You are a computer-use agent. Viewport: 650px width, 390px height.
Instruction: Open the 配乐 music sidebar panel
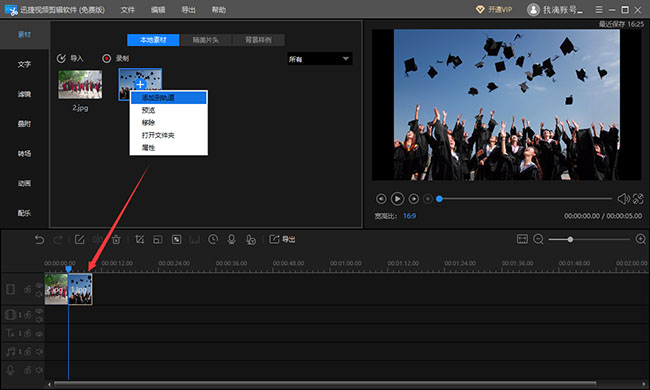(x=24, y=213)
